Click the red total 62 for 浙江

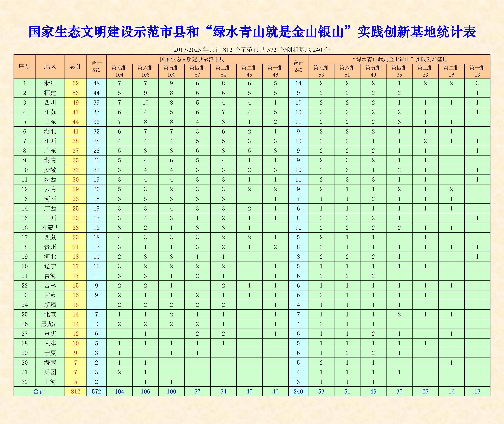(x=76, y=83)
